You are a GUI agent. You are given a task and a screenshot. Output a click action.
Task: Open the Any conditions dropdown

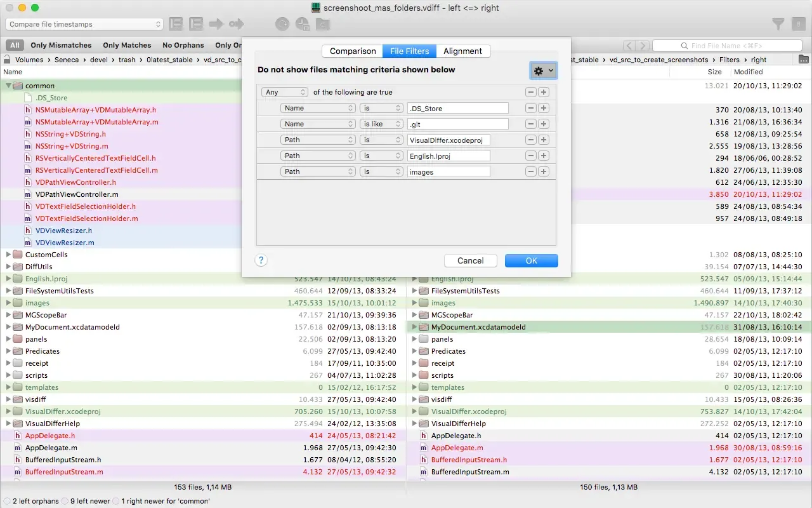click(x=284, y=91)
